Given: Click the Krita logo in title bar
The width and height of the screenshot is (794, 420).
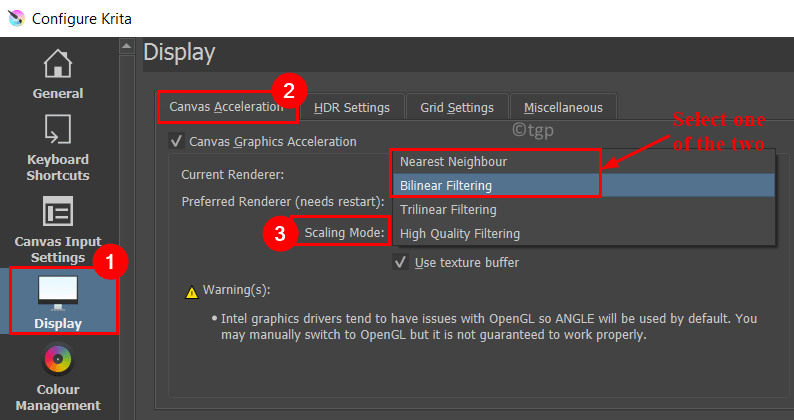Looking at the screenshot, I should coord(16,19).
